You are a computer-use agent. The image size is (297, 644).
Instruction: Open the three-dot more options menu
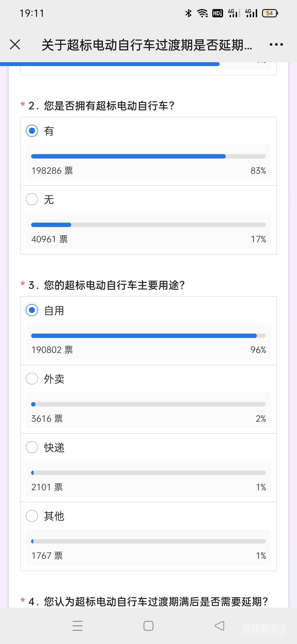[x=276, y=45]
